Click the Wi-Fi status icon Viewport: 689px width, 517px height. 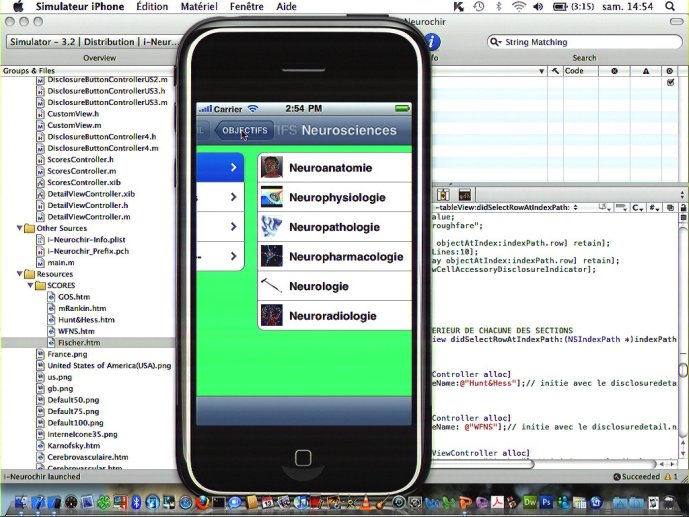tap(519, 7)
